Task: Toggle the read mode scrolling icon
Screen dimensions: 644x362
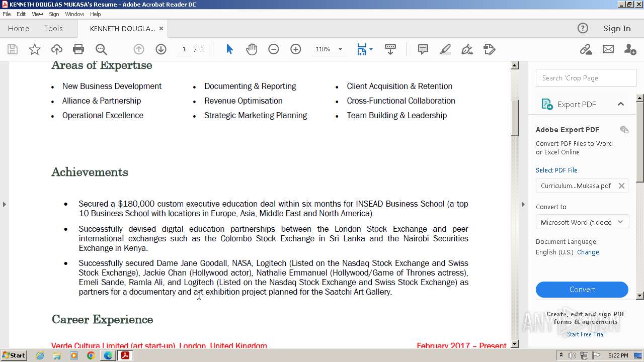Action: point(390,49)
